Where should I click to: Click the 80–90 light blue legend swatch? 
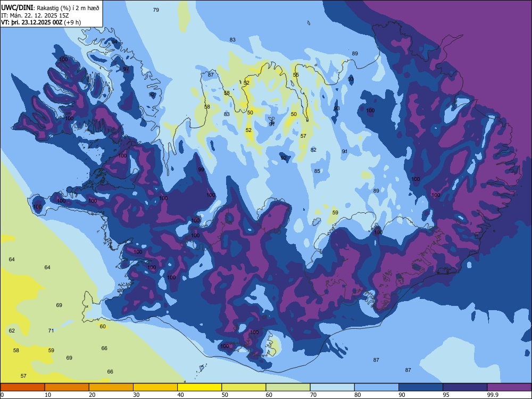tap(376, 387)
